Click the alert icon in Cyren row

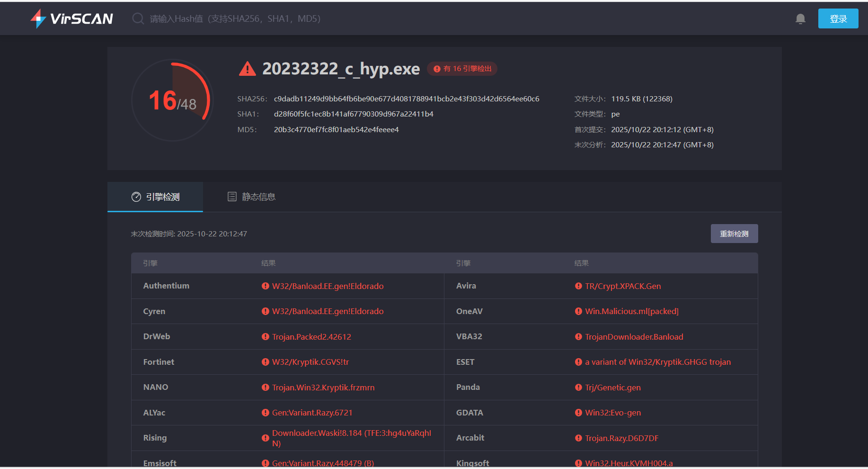266,311
